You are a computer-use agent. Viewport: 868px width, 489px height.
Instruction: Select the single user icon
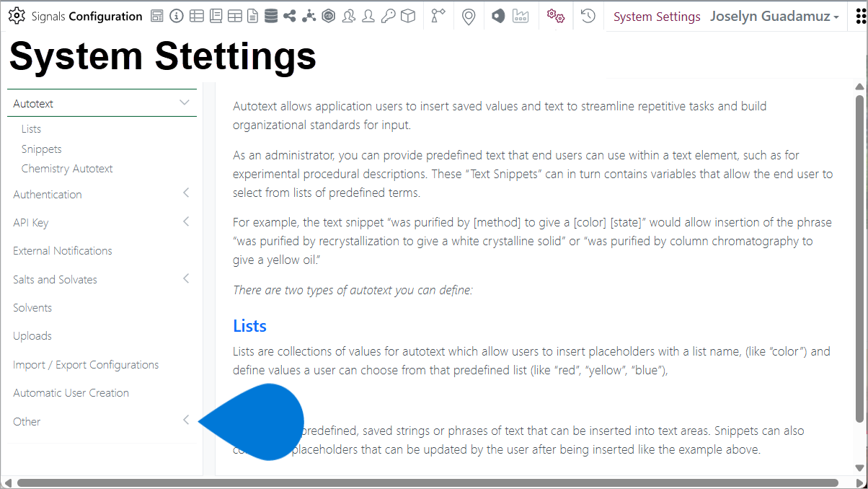point(368,16)
